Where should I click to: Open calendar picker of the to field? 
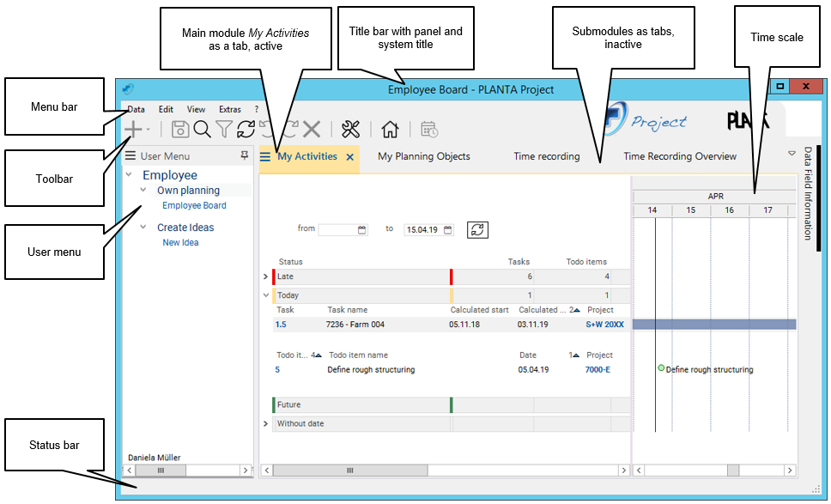(448, 229)
